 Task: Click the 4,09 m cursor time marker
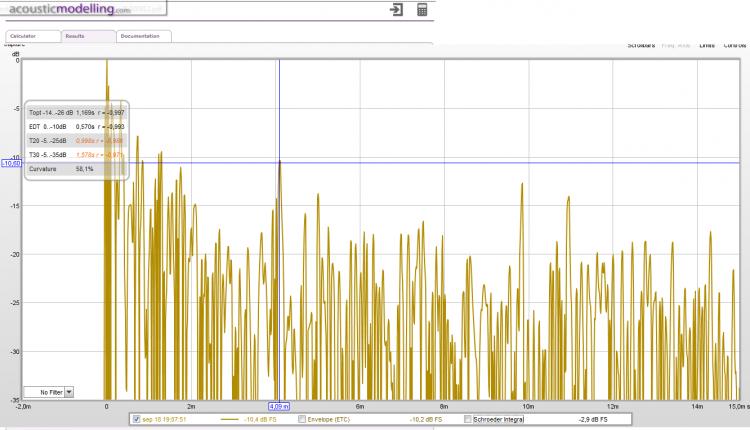[x=279, y=406]
